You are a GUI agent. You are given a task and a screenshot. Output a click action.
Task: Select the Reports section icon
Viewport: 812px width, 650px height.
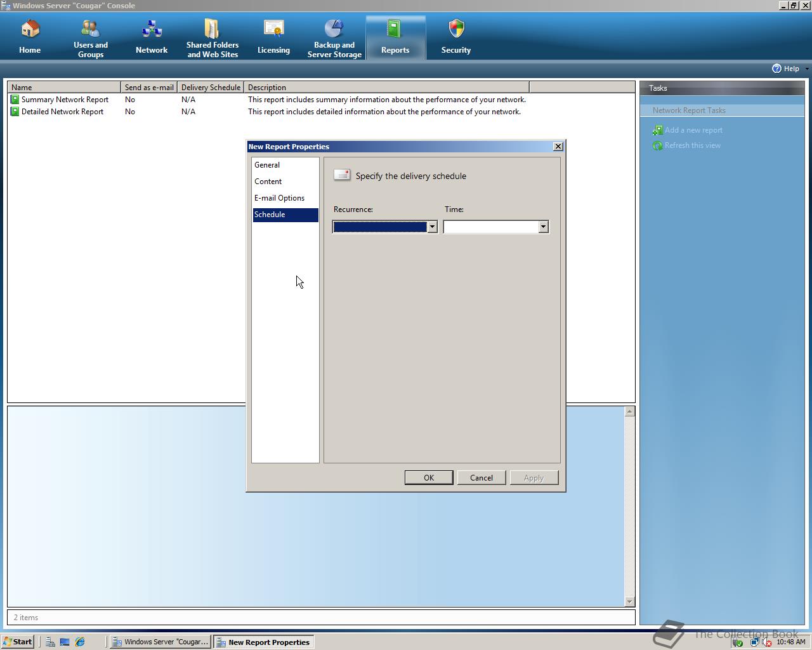395,29
